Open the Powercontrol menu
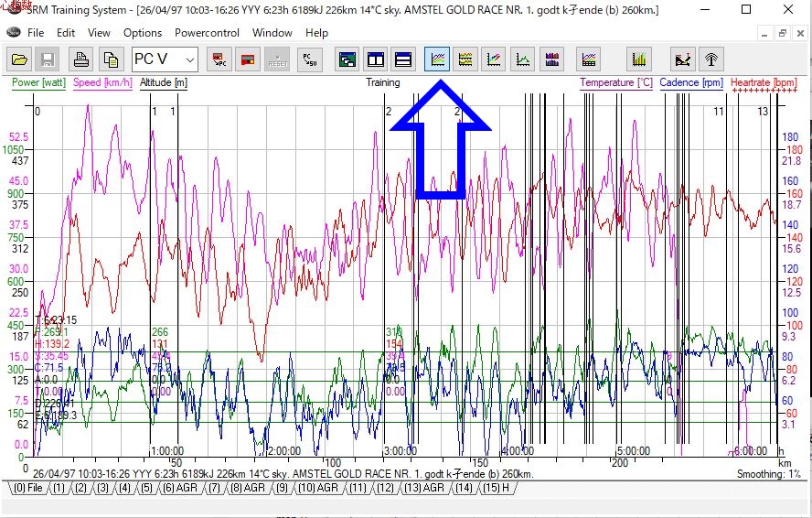Screen dimensions: 812x518 pyautogui.click(x=207, y=33)
